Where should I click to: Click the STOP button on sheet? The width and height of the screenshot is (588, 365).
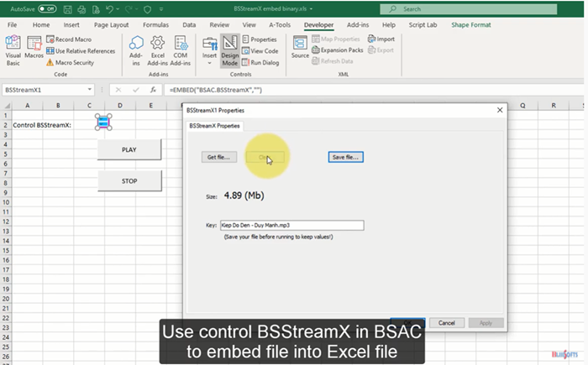click(129, 181)
